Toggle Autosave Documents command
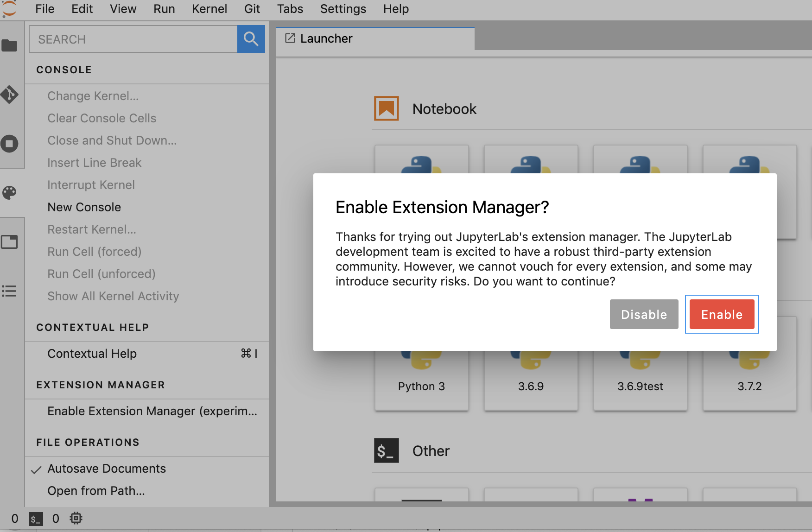 tap(146, 469)
